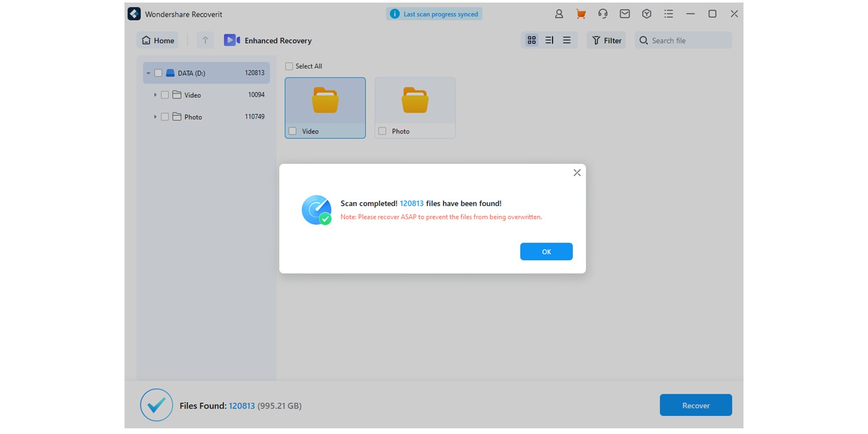Click the Enhanced Recovery label
The image size is (868, 434).
tap(278, 40)
